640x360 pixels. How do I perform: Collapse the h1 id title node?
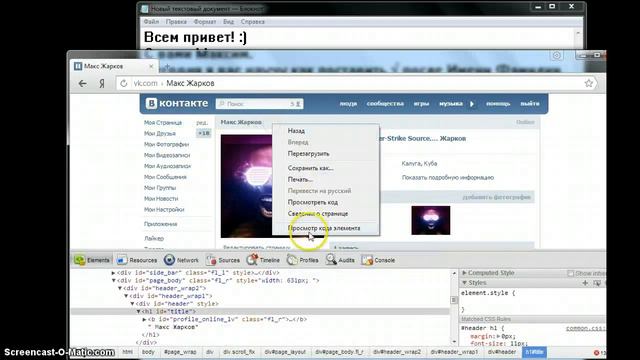pos(139,311)
